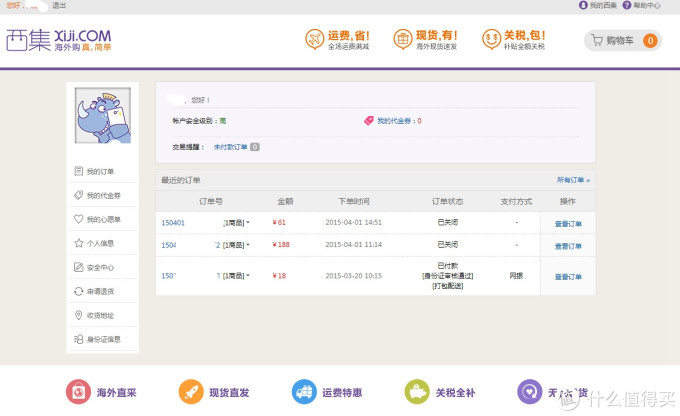
Task: Open the 所有订单 link
Action: pyautogui.click(x=573, y=180)
